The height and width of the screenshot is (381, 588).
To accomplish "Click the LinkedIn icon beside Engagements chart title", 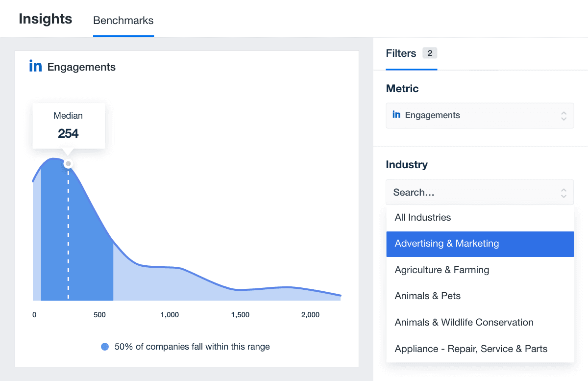I will point(35,66).
